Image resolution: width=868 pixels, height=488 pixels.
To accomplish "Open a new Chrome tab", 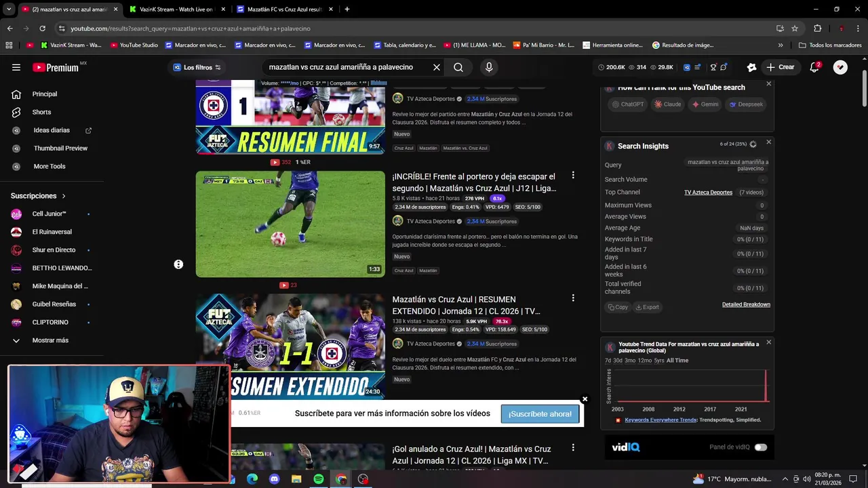I will coord(347,9).
